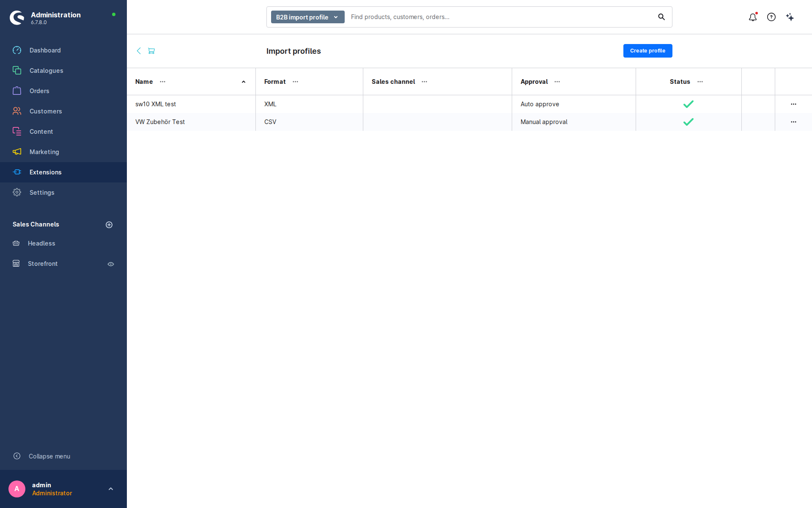Open Status column options dots
This screenshot has width=812, height=508.
(x=700, y=82)
